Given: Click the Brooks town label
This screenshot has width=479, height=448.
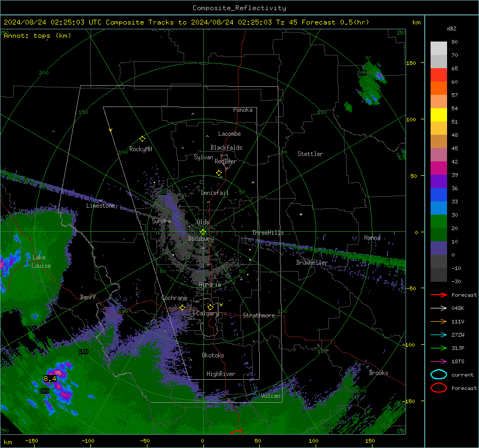Looking at the screenshot, I should click(378, 373).
